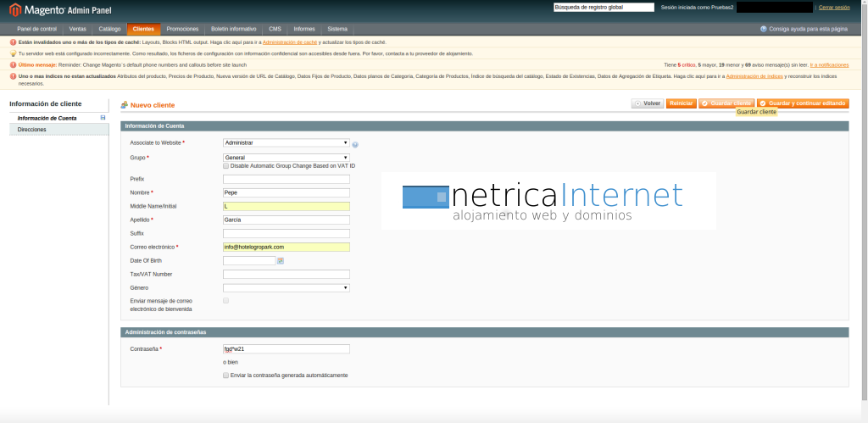Open the Ventas menu
Viewport: 868px width, 423px height.
pos(77,29)
